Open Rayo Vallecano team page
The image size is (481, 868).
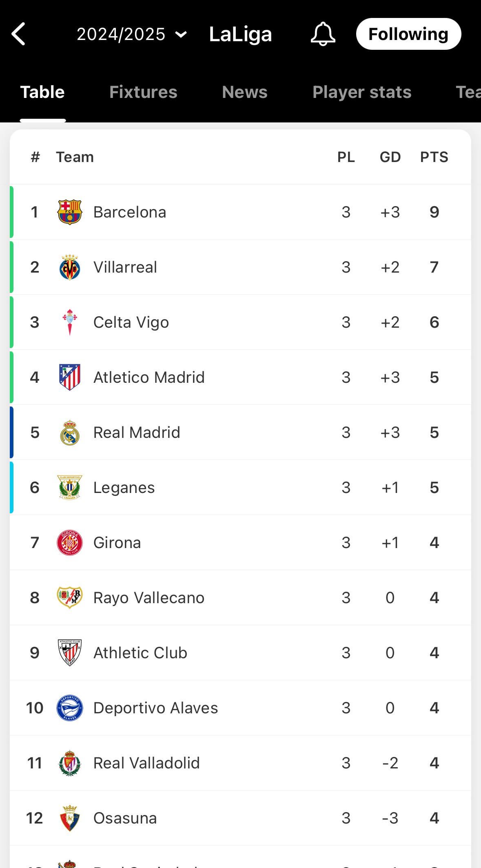coord(149,598)
